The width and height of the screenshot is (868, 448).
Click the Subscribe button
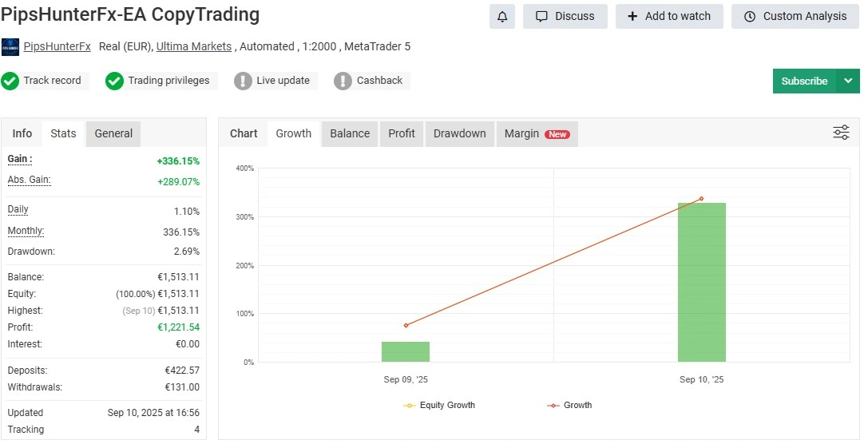pos(804,81)
